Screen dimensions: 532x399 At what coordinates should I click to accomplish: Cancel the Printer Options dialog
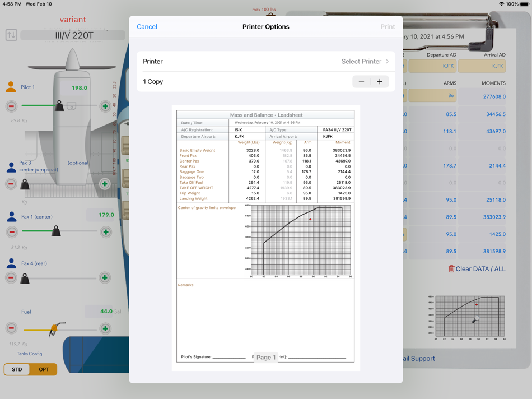(x=147, y=27)
